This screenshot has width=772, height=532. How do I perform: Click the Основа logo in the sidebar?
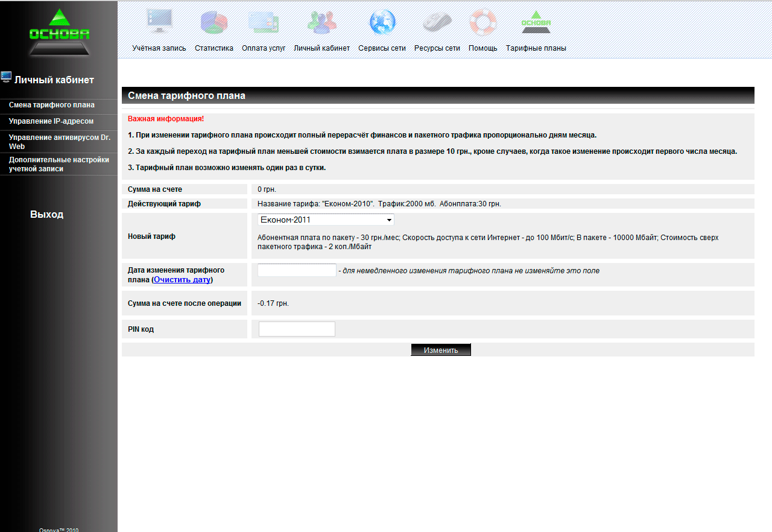click(x=59, y=33)
